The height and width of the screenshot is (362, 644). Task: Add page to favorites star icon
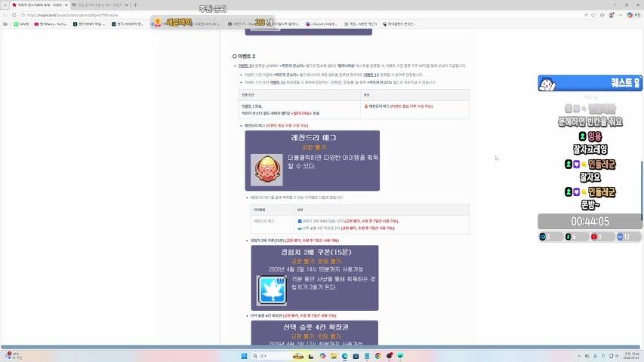coord(593,15)
